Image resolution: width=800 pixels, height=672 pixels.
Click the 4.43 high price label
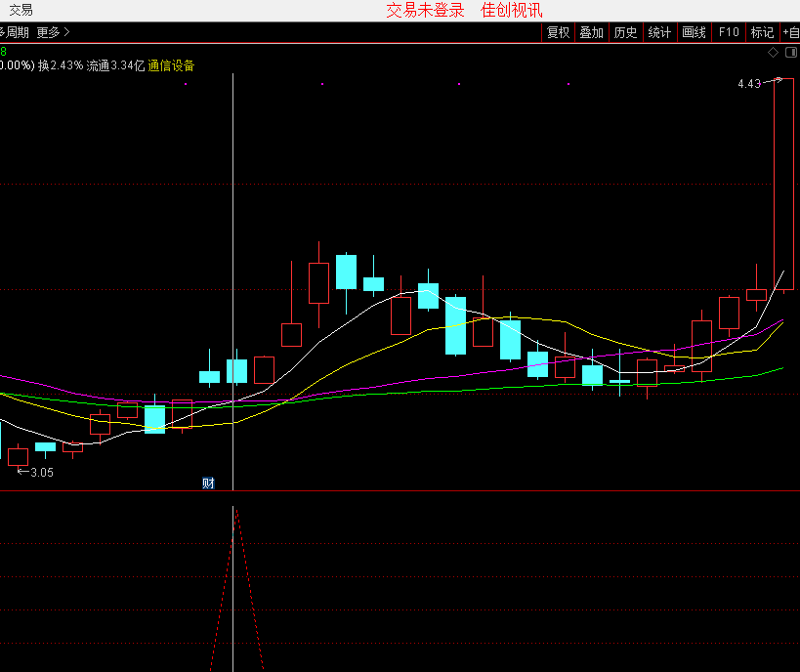tap(749, 84)
